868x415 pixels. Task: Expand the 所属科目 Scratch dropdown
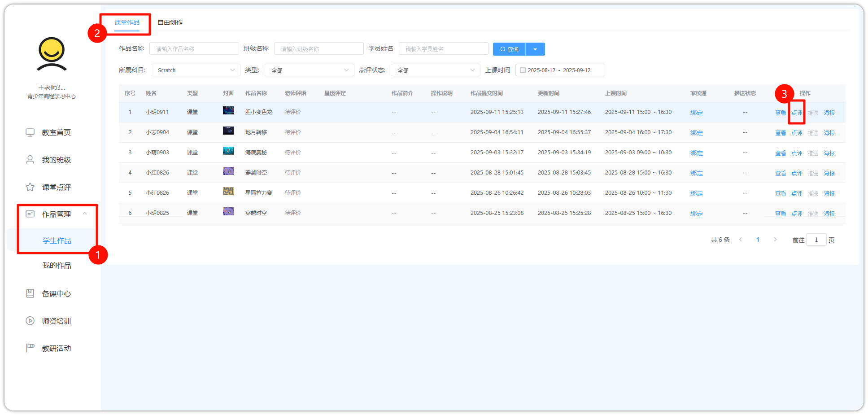pyautogui.click(x=196, y=70)
